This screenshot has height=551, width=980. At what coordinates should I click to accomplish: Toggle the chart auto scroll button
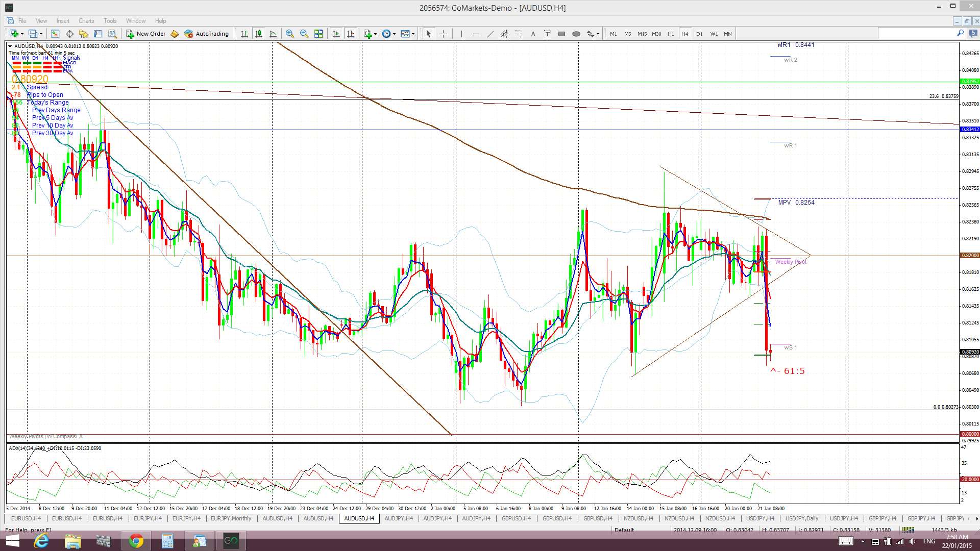click(x=336, y=34)
